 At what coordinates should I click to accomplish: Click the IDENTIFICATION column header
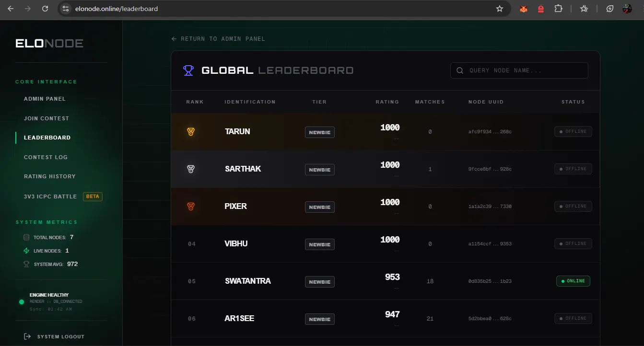(x=250, y=102)
